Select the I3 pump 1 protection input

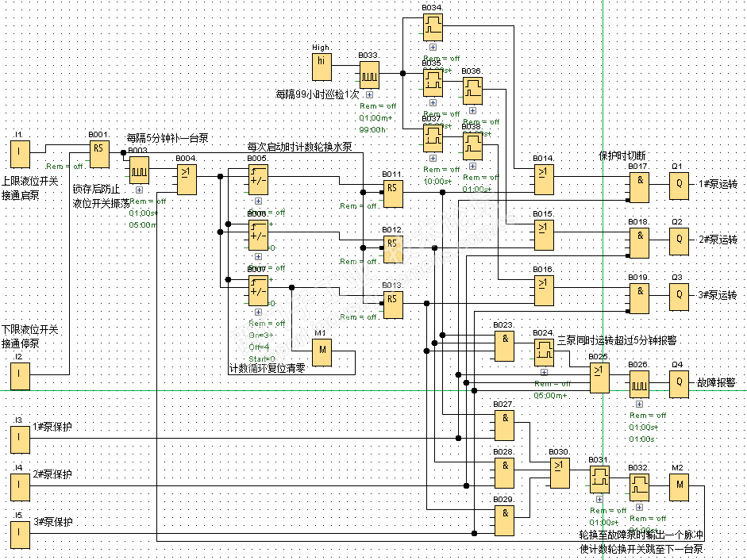20,439
